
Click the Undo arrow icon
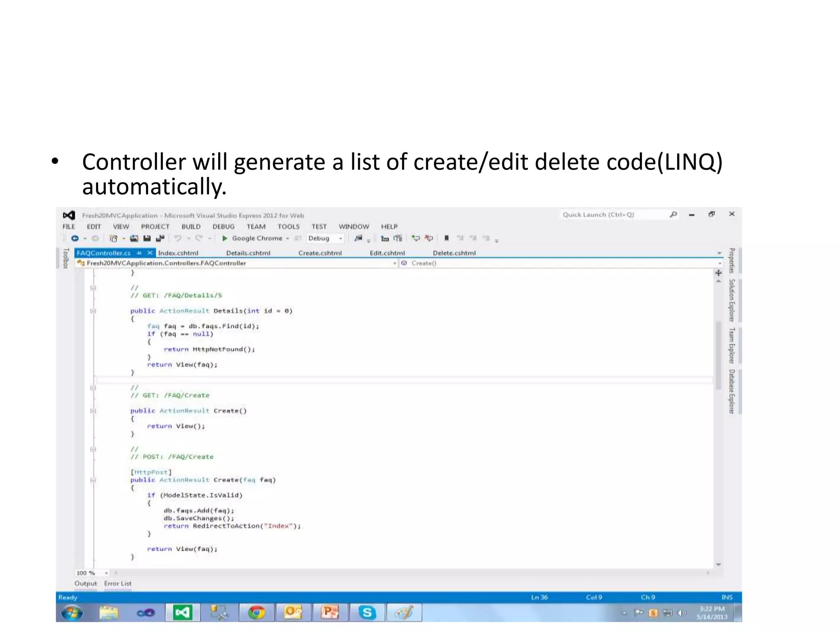coord(178,238)
